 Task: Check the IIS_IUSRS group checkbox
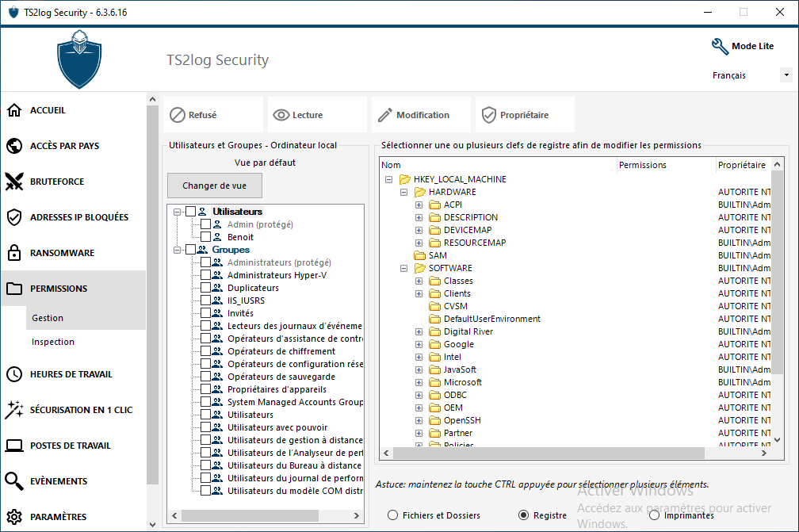205,300
